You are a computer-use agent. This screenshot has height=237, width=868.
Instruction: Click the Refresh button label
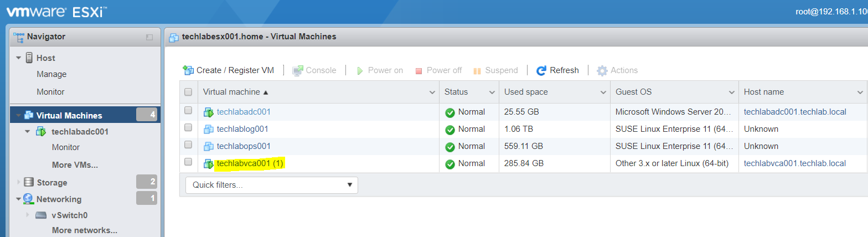[x=564, y=70]
